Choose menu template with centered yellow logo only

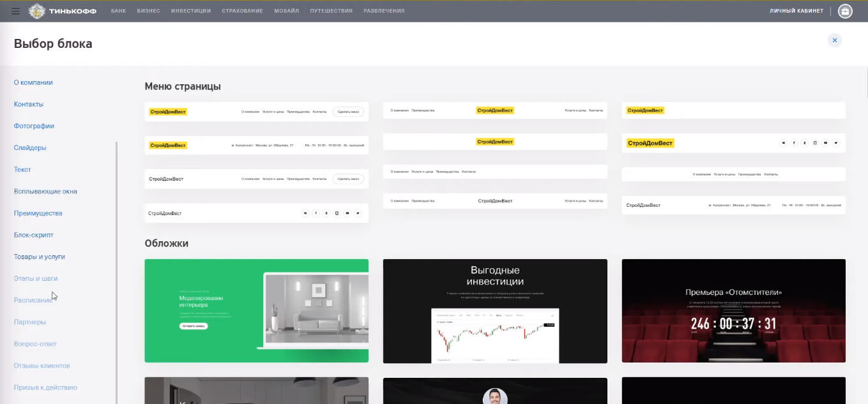pos(495,142)
